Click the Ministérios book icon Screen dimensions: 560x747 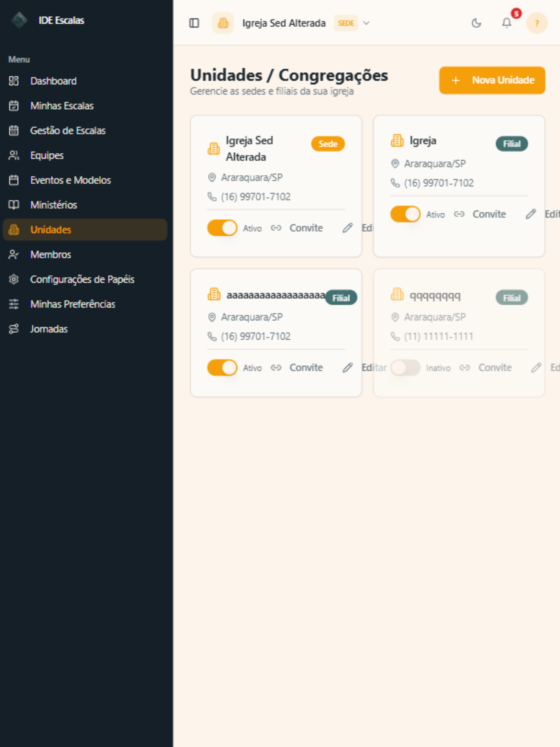click(x=14, y=205)
